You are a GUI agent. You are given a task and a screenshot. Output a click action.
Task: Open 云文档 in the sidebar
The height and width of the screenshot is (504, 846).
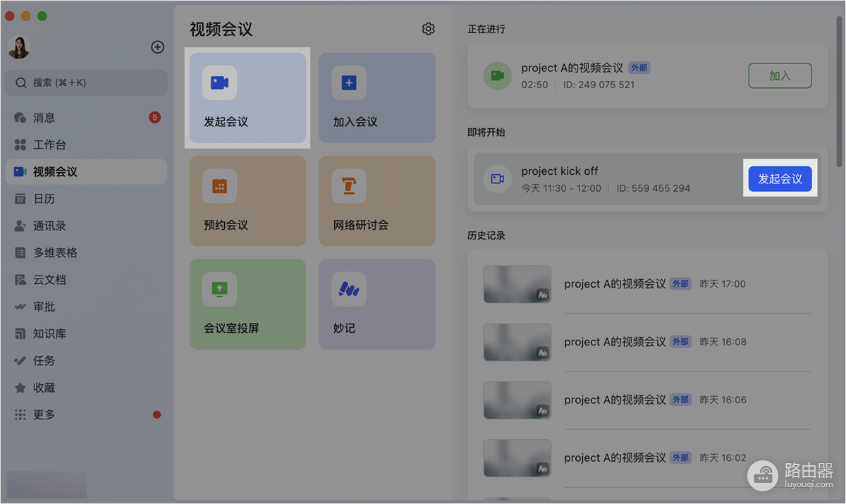click(x=86, y=279)
